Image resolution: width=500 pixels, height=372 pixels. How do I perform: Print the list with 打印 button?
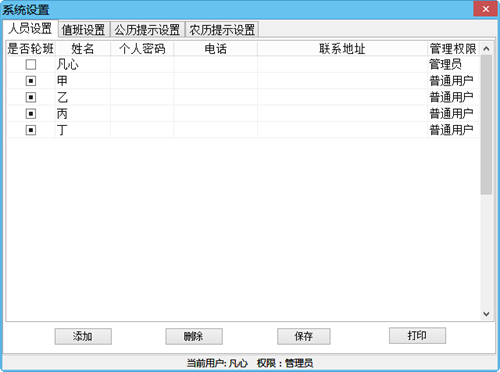[417, 336]
